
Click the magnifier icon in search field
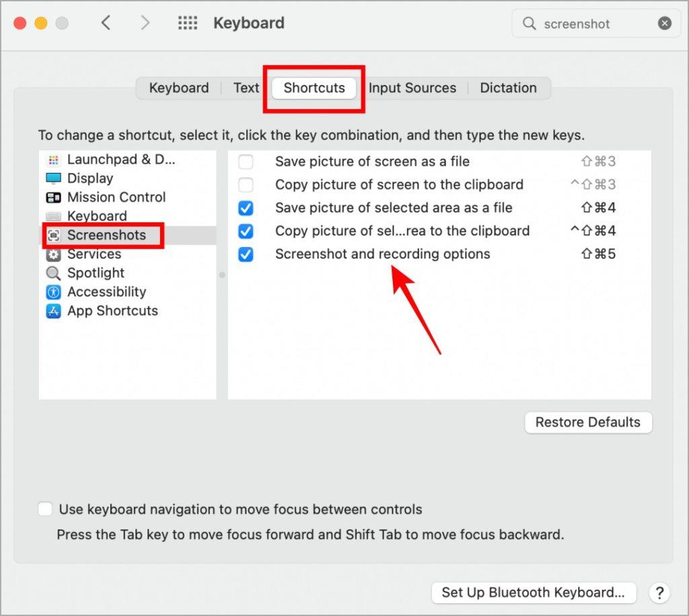coord(530,24)
